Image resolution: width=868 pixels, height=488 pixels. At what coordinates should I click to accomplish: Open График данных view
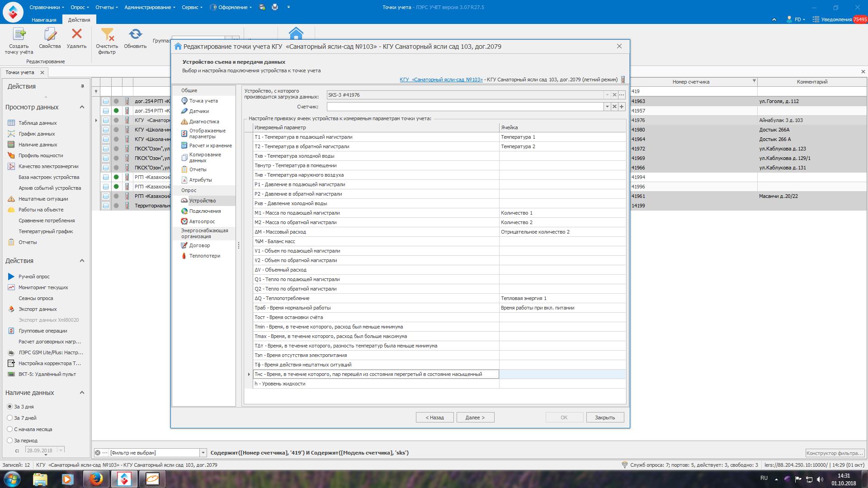coord(37,134)
